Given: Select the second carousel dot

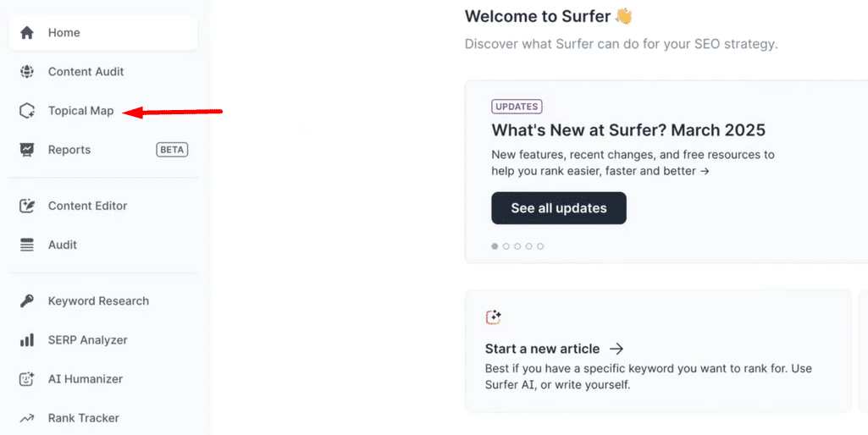Looking at the screenshot, I should pyautogui.click(x=506, y=246).
